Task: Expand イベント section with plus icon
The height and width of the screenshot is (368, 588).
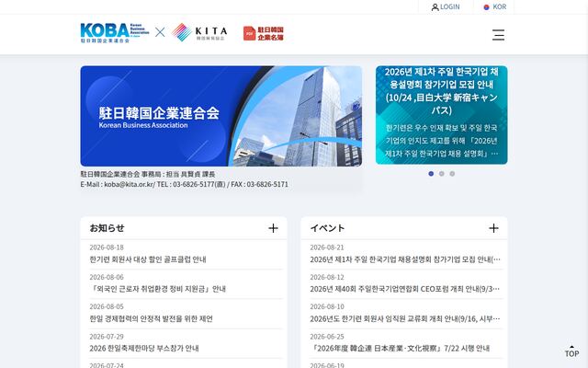Action: 493,228
